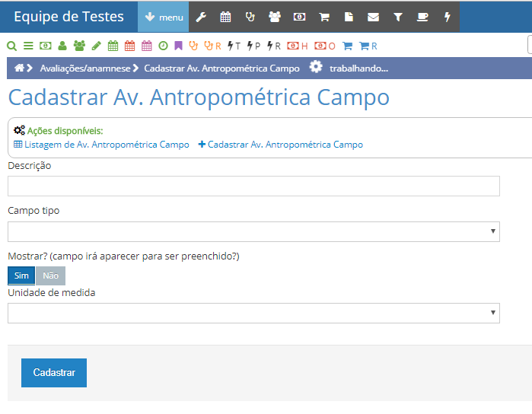
Task: Open the blue menu dropdown button
Action: coord(163,17)
